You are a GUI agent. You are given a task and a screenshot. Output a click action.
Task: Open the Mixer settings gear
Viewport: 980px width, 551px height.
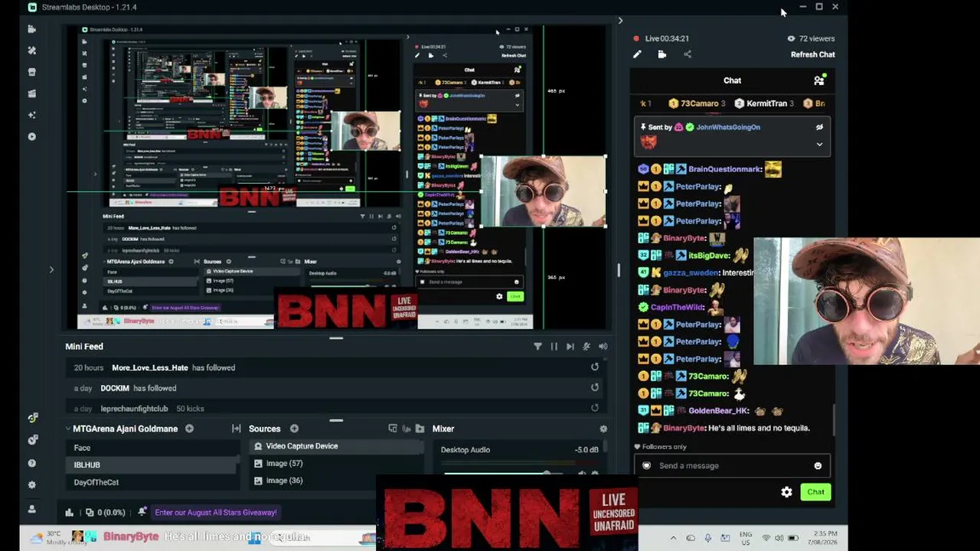click(603, 429)
